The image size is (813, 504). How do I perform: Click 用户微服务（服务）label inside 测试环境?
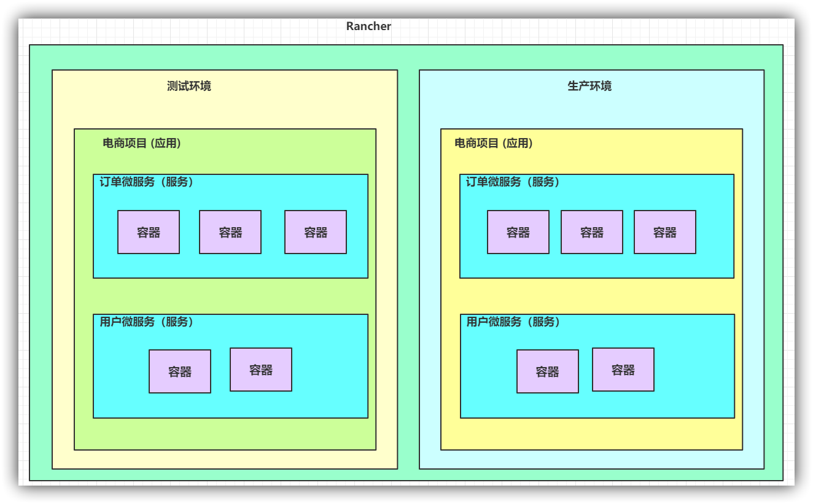pos(147,322)
